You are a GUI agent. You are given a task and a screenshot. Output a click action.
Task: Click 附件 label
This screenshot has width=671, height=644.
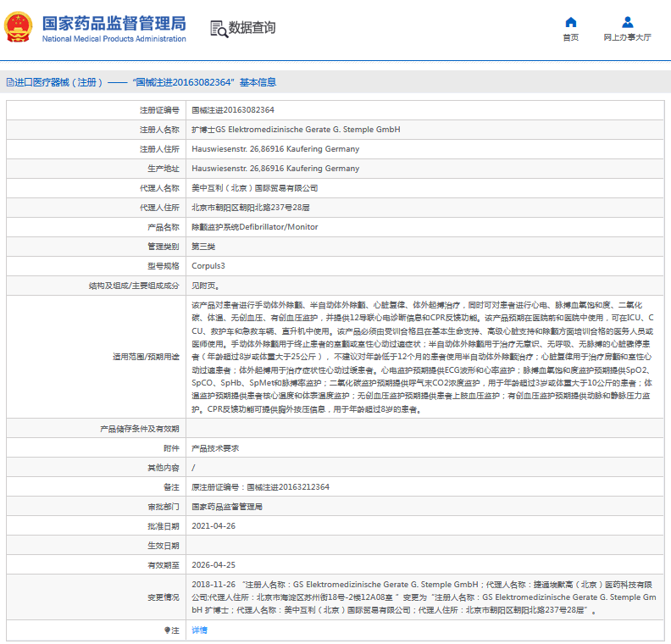click(171, 448)
